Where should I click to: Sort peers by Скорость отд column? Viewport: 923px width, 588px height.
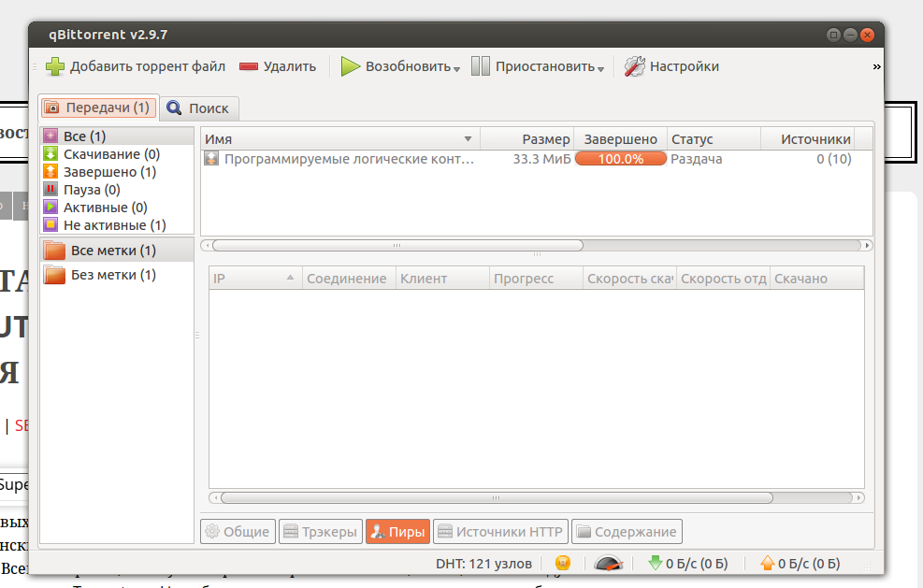(x=724, y=279)
